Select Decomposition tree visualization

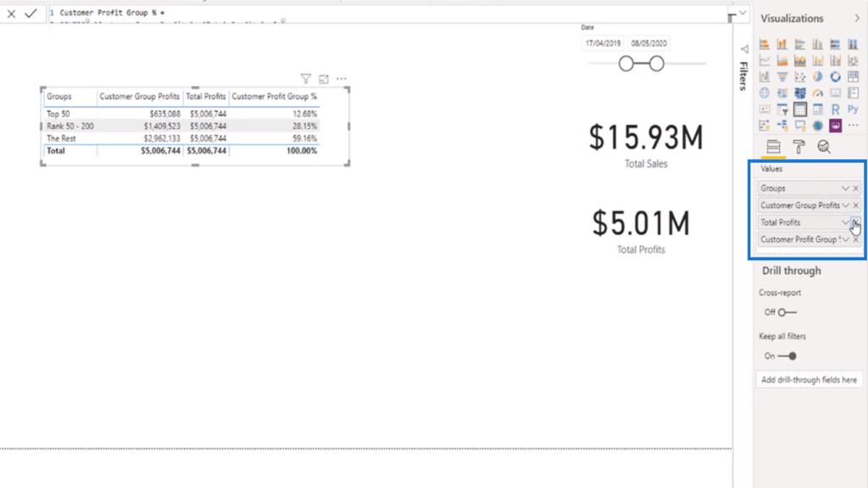pyautogui.click(x=782, y=125)
